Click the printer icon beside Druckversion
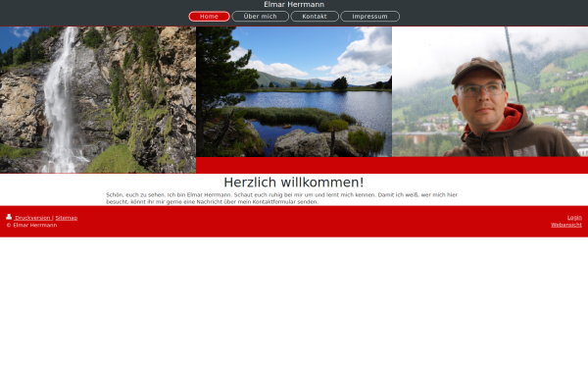The image size is (588, 368). tap(9, 217)
